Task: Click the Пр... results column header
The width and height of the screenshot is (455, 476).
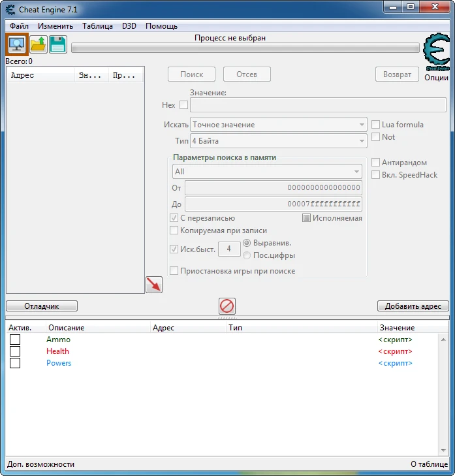Action: tap(125, 75)
